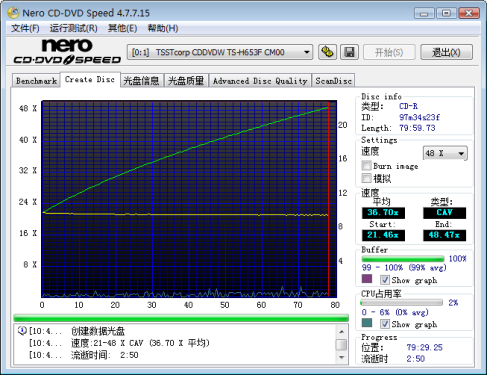Click the CPU usage level bar
The height and width of the screenshot is (375, 487).
click(402, 303)
